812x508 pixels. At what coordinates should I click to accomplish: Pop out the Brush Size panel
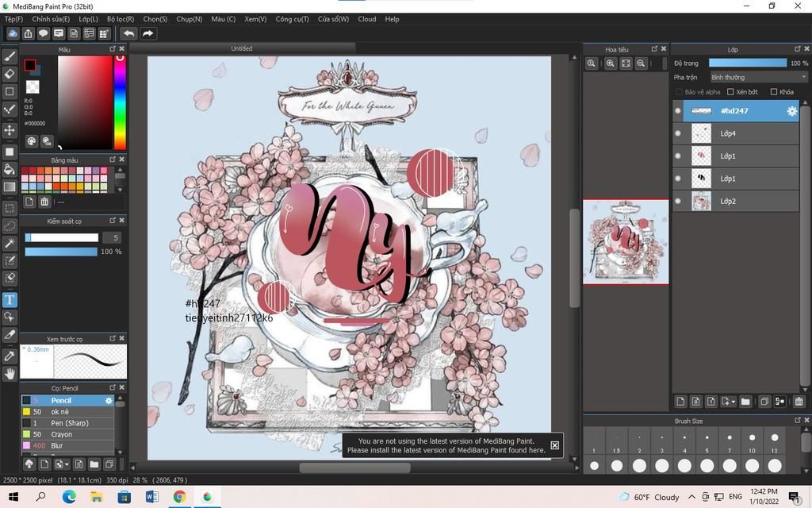798,421
